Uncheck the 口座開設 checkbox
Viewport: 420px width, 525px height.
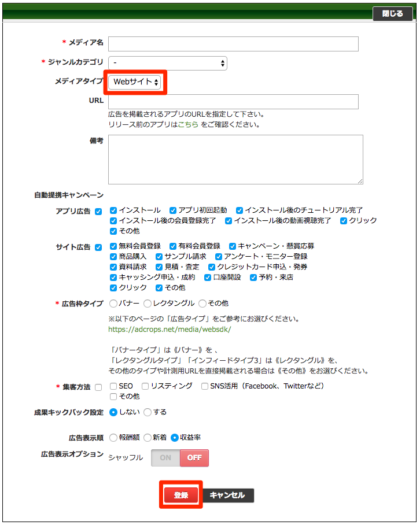point(208,277)
